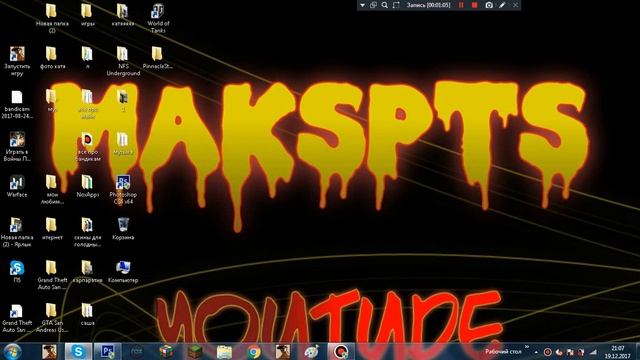Viewport: 640px width, 360px height.
Task: Click the Bandicam window-mode icon
Action: [x=373, y=5]
